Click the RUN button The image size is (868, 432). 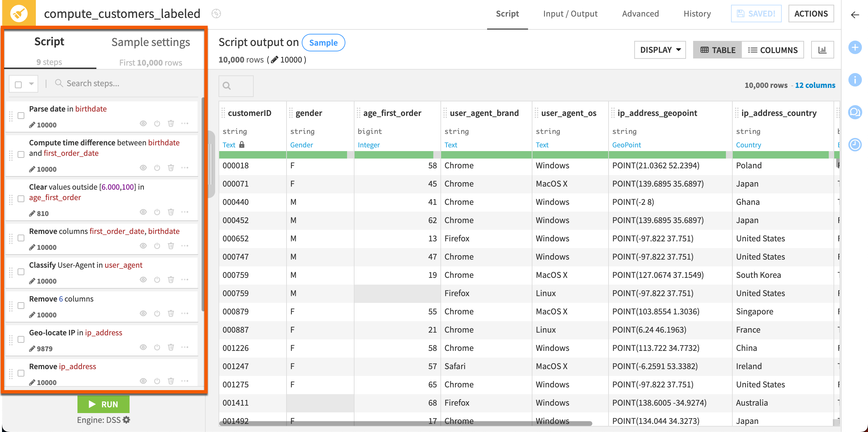point(103,404)
